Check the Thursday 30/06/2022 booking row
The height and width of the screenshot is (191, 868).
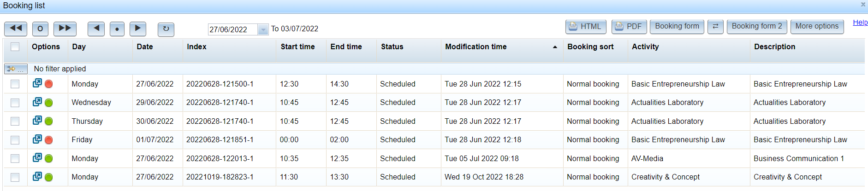15,121
